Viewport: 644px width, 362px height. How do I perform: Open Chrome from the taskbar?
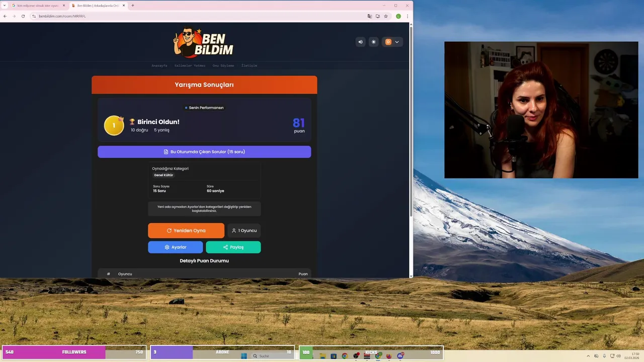tap(345, 356)
